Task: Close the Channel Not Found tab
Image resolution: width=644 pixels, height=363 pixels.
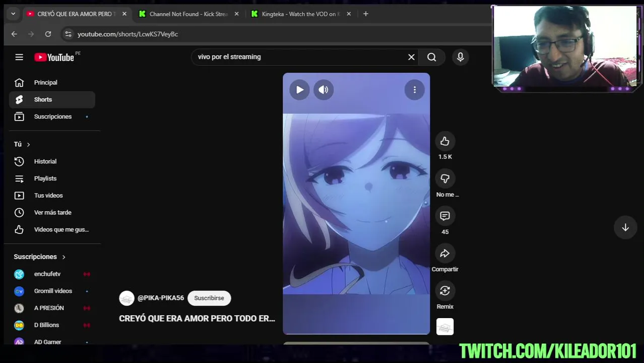Action: [236, 14]
